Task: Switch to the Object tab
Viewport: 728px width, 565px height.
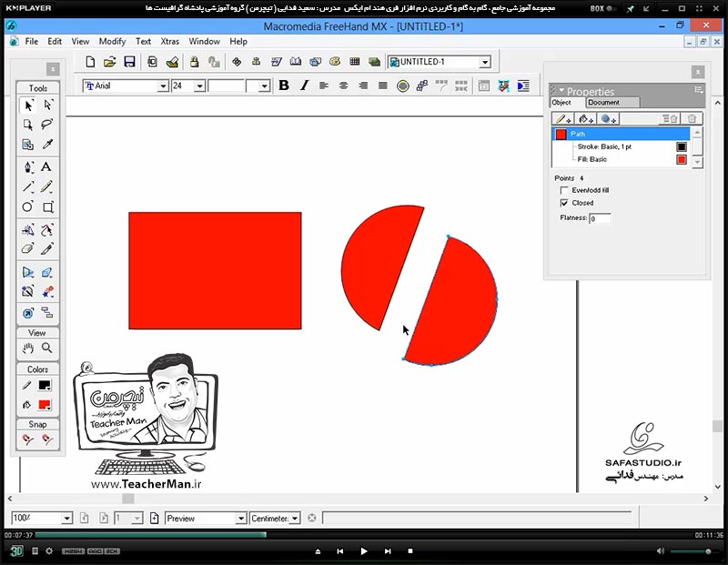Action: (561, 102)
